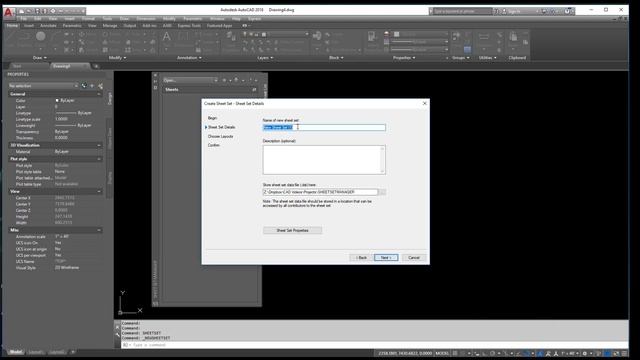Open status bar customization menu icon
This screenshot has width=640, height=360.
pyautogui.click(x=624, y=353)
